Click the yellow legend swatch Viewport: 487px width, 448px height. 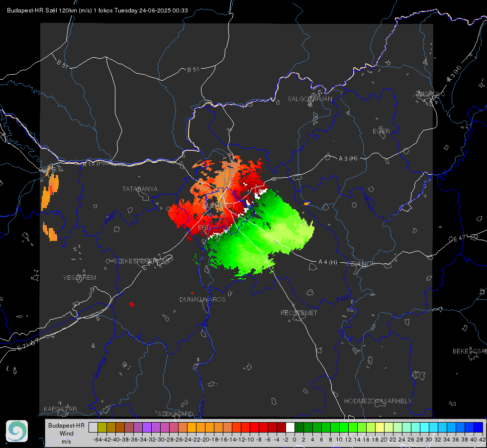(380, 428)
